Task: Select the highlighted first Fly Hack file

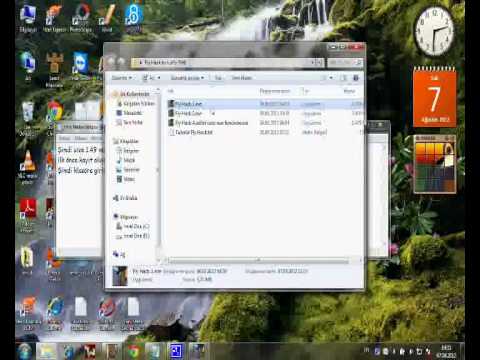Action: pyautogui.click(x=265, y=104)
